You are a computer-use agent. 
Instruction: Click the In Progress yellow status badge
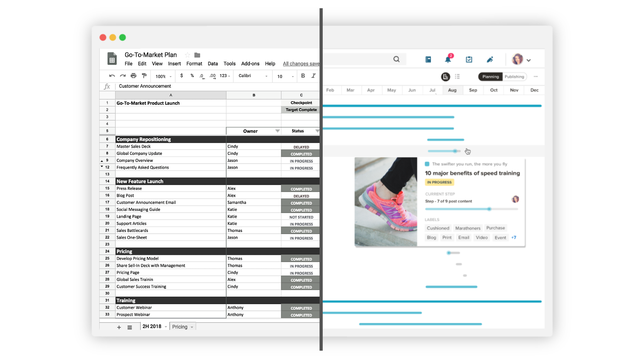tap(439, 182)
